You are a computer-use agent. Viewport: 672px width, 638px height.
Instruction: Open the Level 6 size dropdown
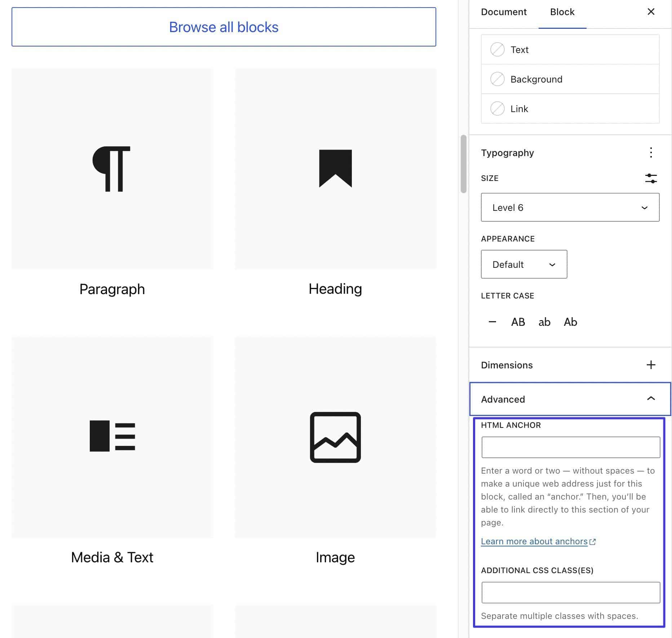click(x=570, y=208)
